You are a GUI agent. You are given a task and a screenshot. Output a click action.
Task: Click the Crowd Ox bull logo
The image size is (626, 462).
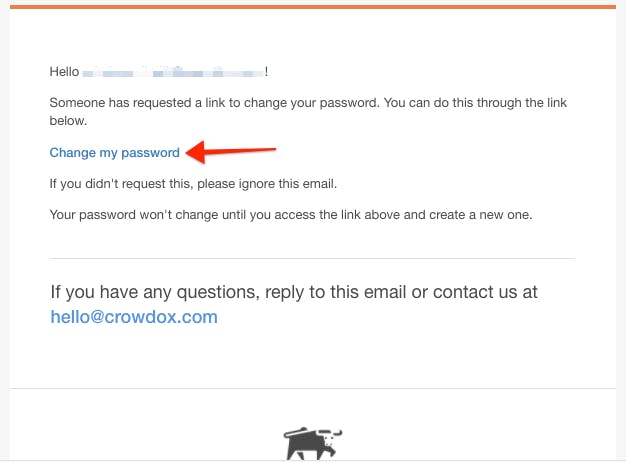tap(313, 443)
